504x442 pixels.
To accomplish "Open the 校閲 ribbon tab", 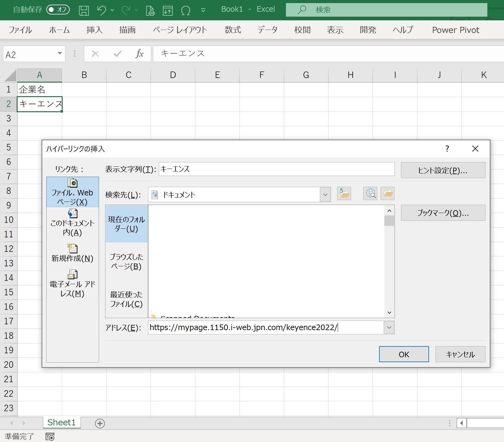I will click(302, 30).
